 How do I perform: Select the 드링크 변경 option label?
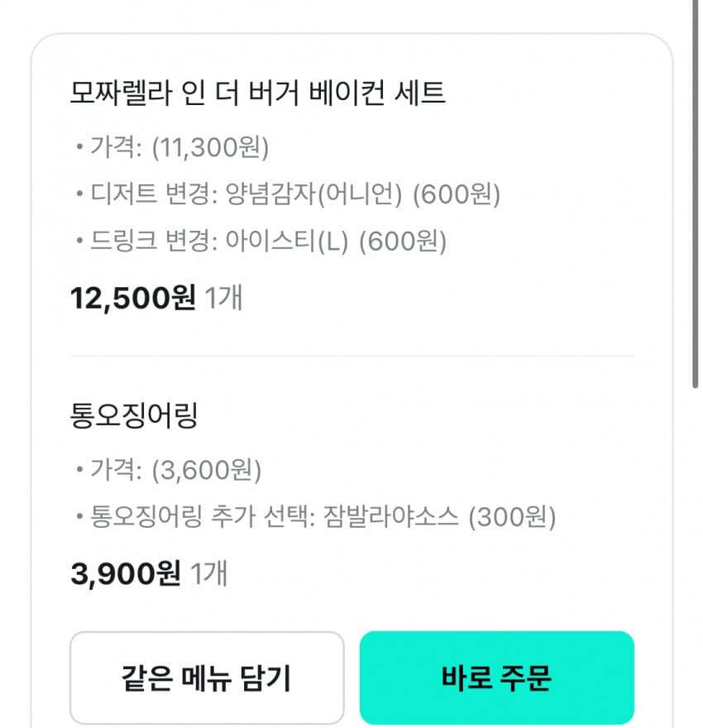(146, 242)
